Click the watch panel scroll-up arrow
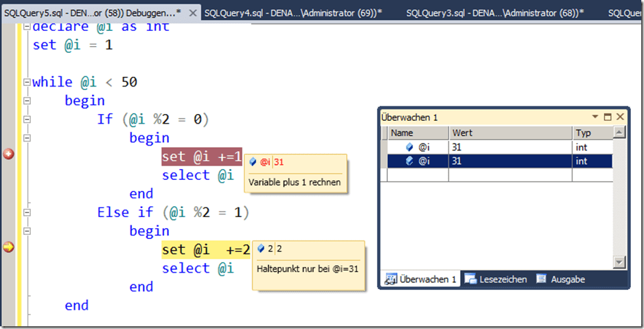The width and height of the screenshot is (644, 329). tap(619, 133)
